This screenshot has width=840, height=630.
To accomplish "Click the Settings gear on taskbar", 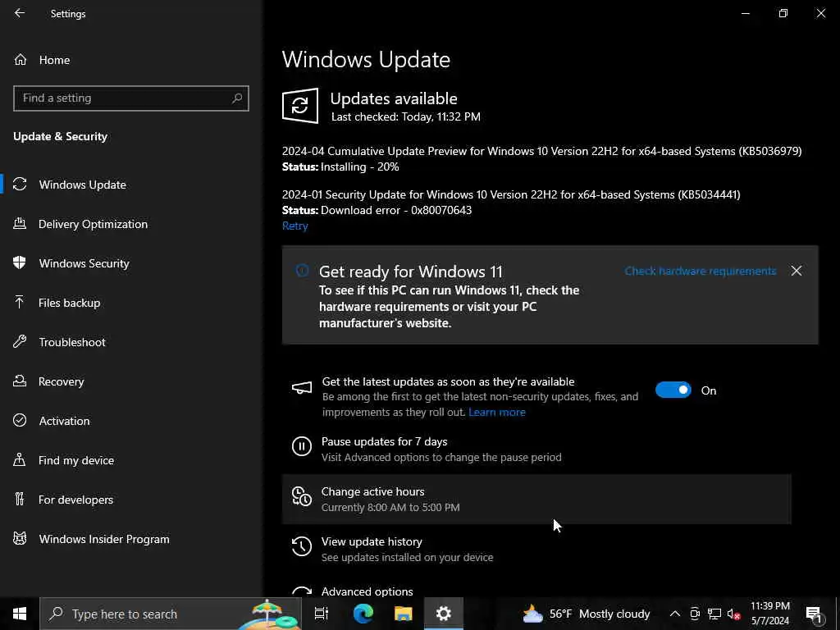I will (x=444, y=614).
